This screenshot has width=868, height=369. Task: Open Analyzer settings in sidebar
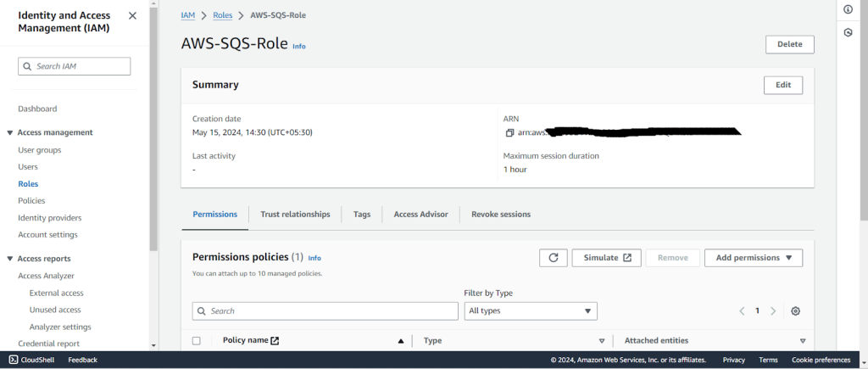pos(60,327)
